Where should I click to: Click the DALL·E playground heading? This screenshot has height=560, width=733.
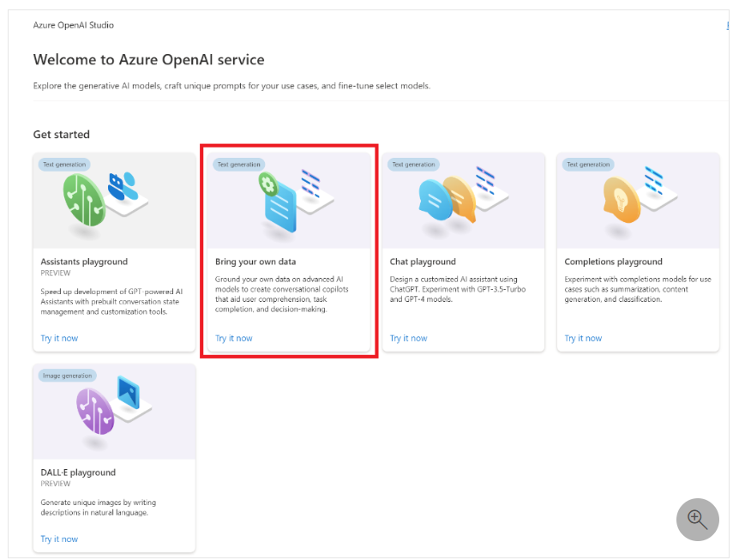78,473
